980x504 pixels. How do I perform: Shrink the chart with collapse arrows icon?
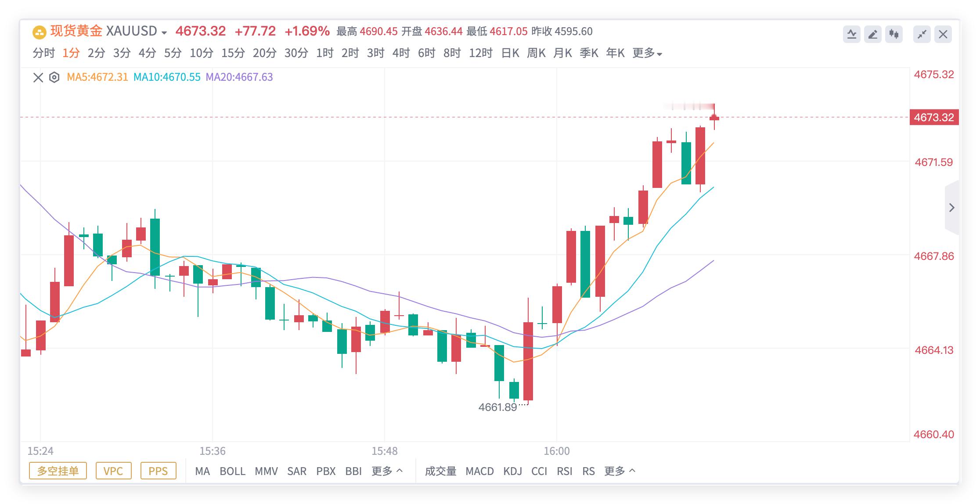[x=922, y=34]
